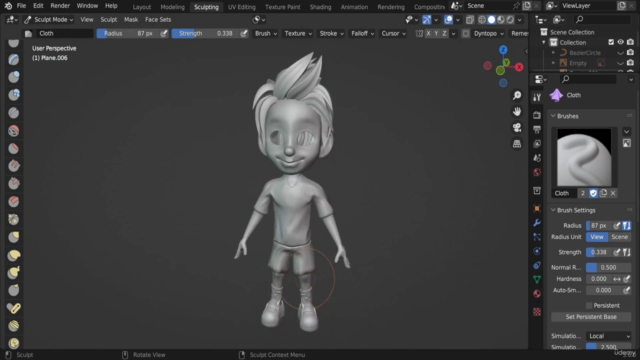Screen dimensions: 640x360
Task: Open the Simulation Local dropdown
Action: [x=609, y=336]
